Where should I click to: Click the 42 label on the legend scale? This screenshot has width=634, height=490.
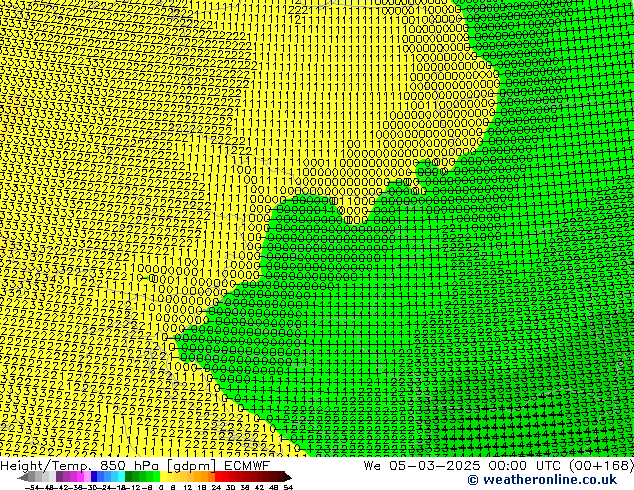click(259, 487)
